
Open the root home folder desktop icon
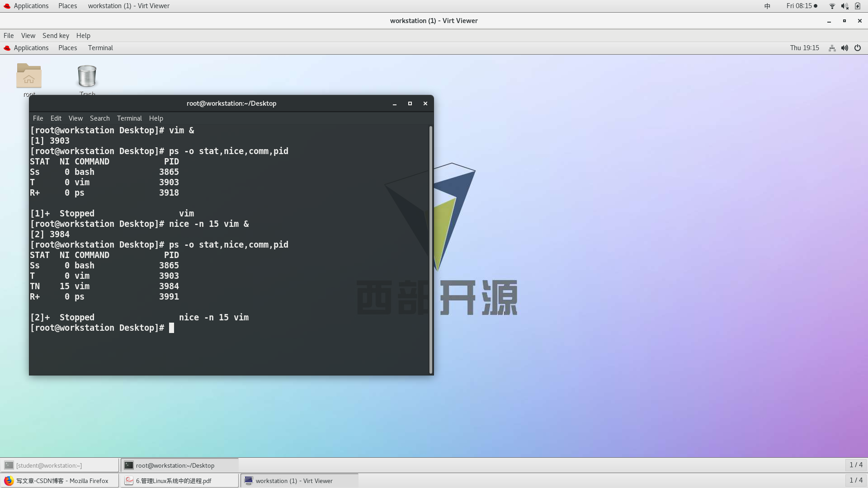[x=29, y=76]
